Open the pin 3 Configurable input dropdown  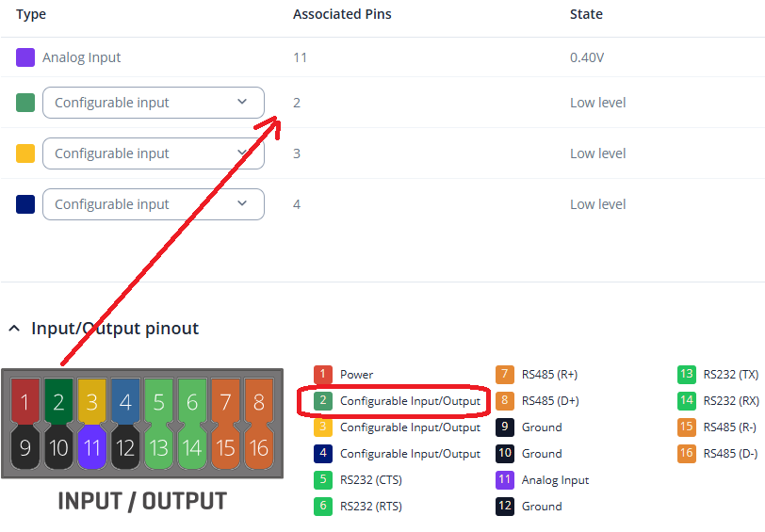click(x=153, y=153)
